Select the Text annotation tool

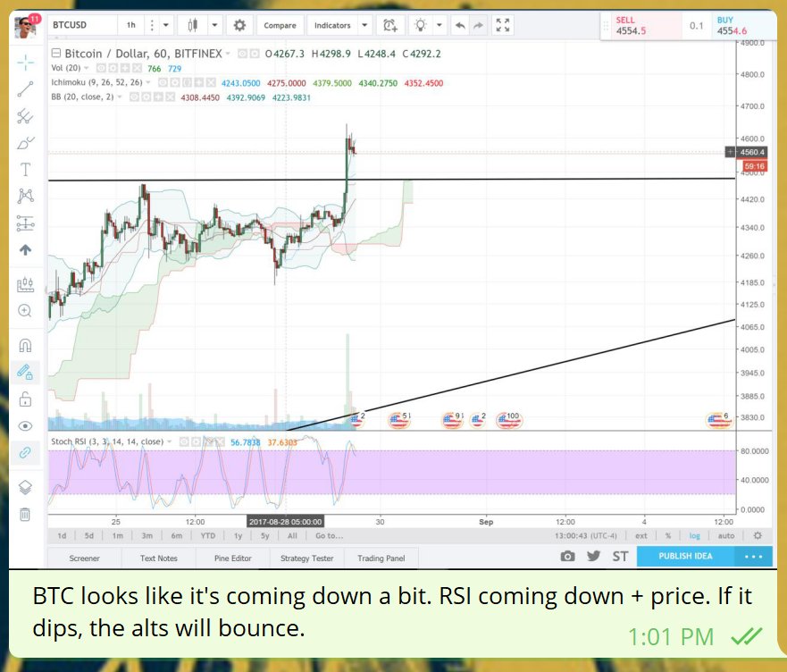point(25,169)
